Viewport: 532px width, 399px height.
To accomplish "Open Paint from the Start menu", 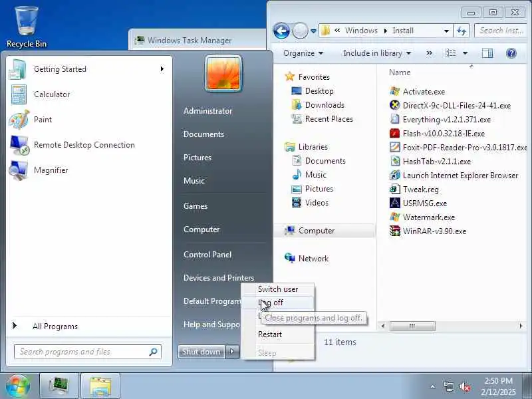I will (88, 120).
